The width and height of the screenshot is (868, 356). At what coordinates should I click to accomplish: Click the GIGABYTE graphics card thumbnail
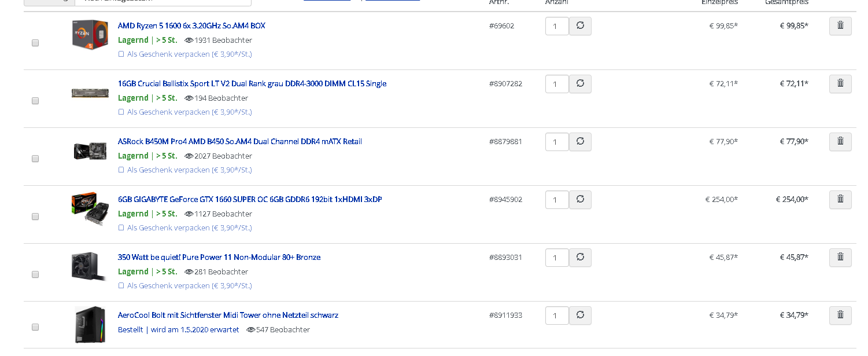point(90,208)
